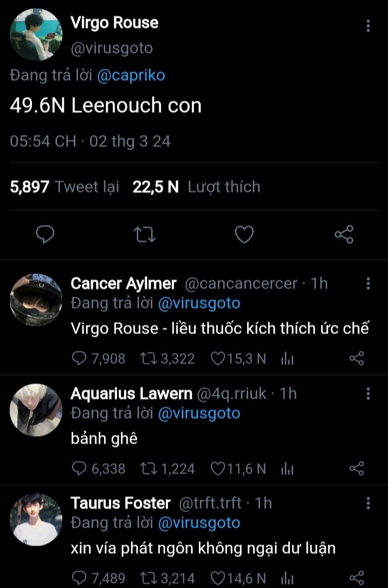Open reply on Cancer Aylmer's comment
This screenshot has height=588, width=388.
point(79,359)
